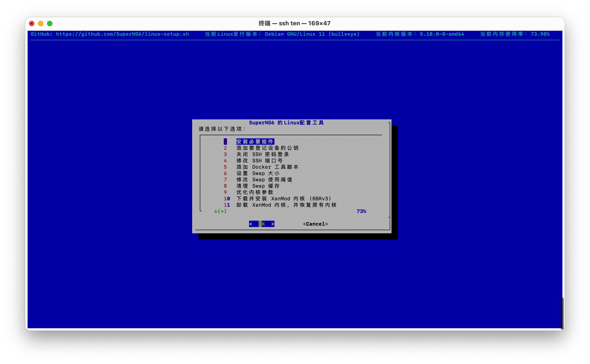Pick option 7 修改 Swap 使用阈值

click(x=258, y=179)
